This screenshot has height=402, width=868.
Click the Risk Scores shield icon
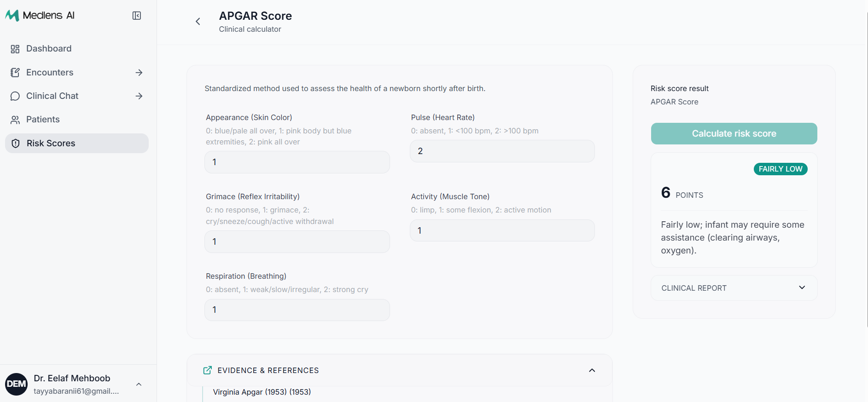click(x=16, y=144)
